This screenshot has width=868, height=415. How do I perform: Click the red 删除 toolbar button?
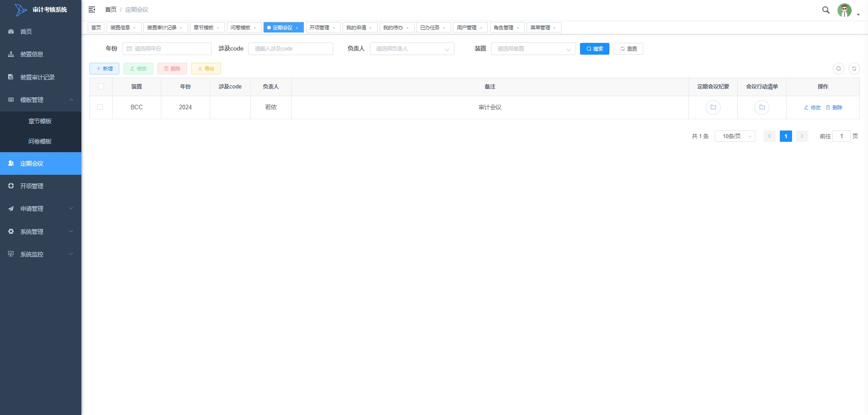(172, 69)
